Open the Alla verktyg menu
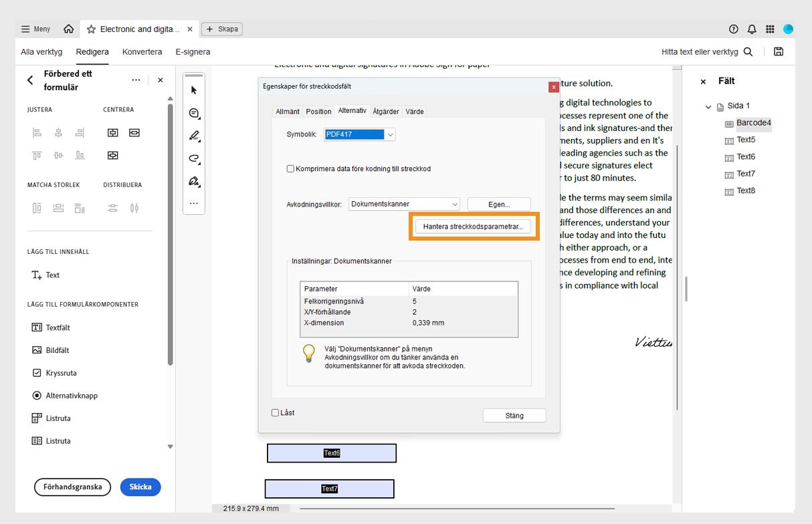 (41, 51)
